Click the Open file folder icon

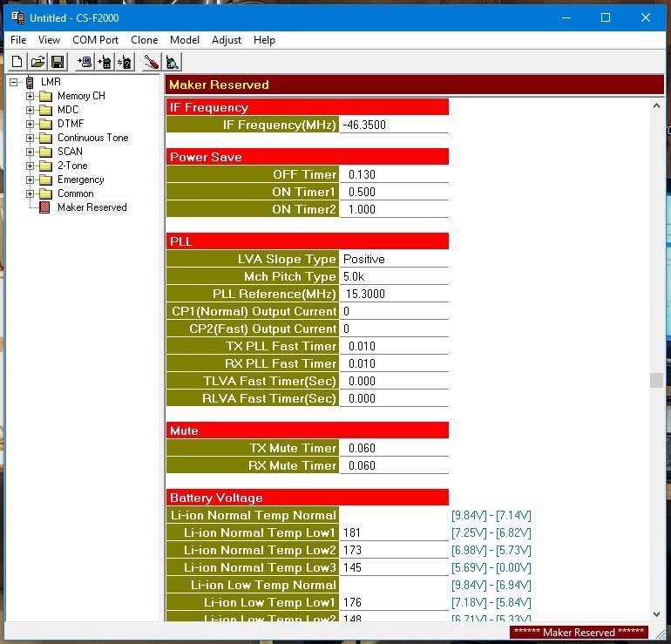[37, 62]
